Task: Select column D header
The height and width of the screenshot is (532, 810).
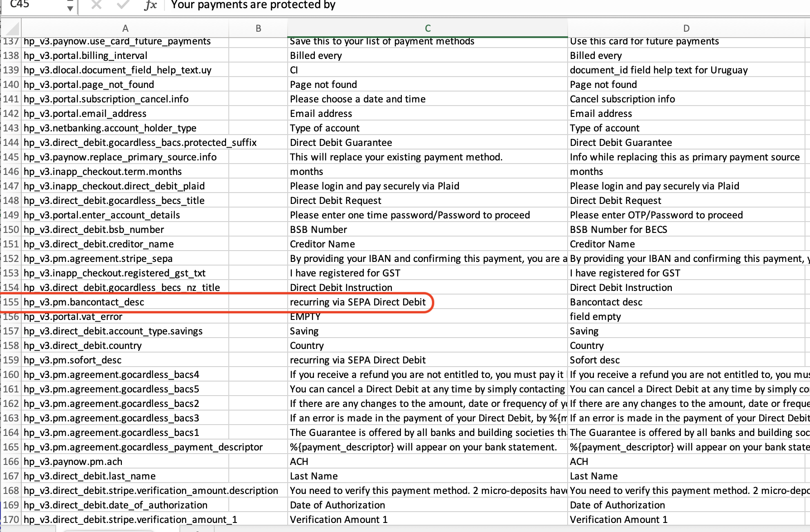Action: [686, 28]
